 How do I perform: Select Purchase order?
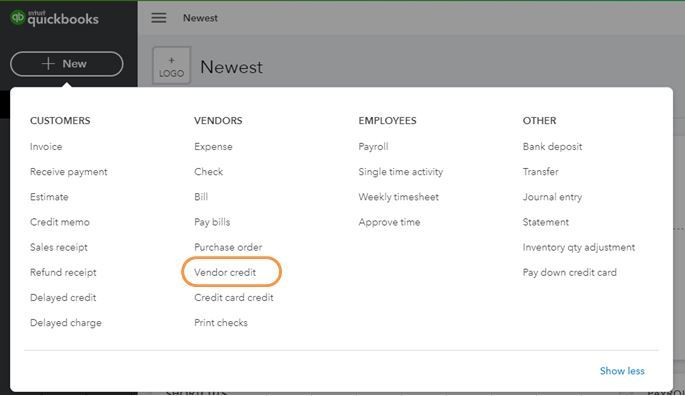coord(228,247)
